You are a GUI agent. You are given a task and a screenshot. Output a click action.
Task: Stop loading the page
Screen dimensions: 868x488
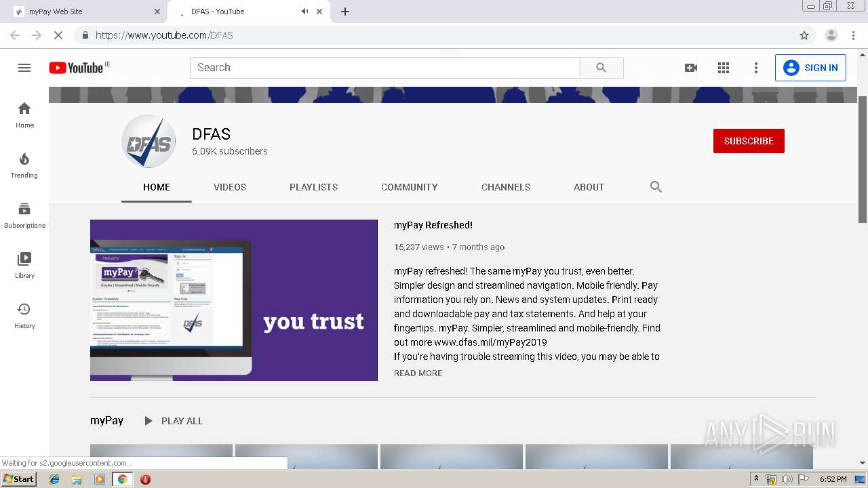pos(58,35)
